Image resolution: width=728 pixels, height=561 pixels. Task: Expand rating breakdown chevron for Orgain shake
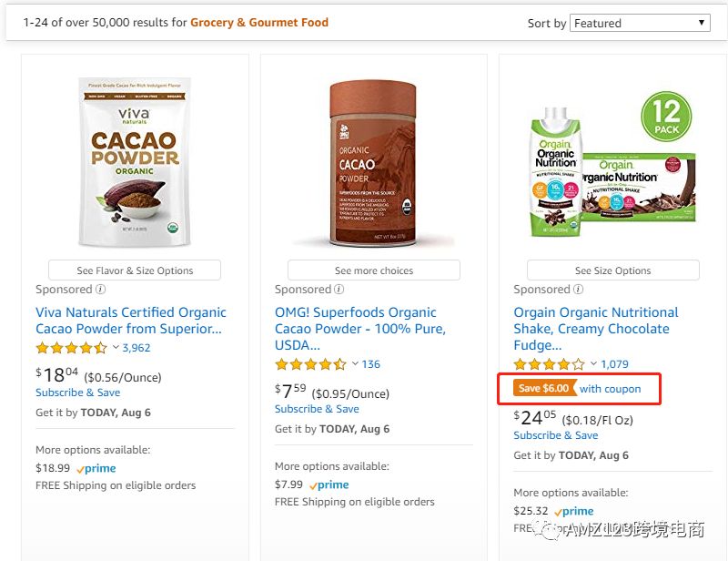coord(593,364)
